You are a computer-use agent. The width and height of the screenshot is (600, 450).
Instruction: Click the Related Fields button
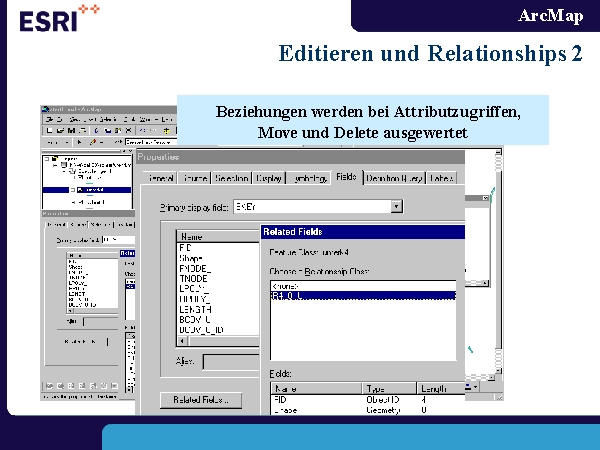tap(200, 400)
